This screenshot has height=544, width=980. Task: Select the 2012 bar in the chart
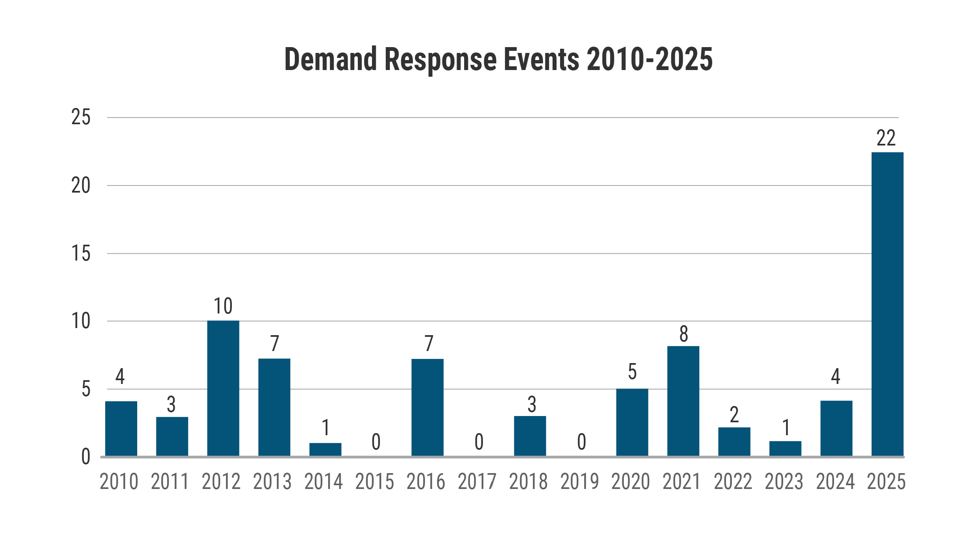pos(223,389)
